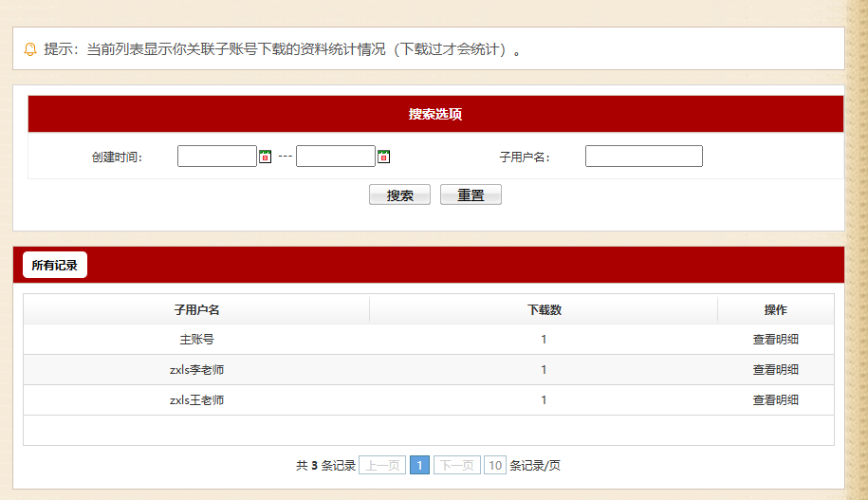
Task: Open 查看明细 for zxls王老师
Action: (x=775, y=400)
